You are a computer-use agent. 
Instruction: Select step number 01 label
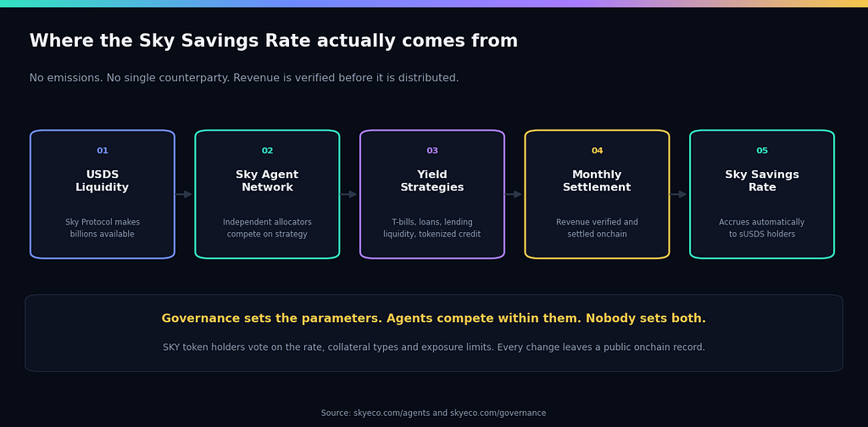103,151
